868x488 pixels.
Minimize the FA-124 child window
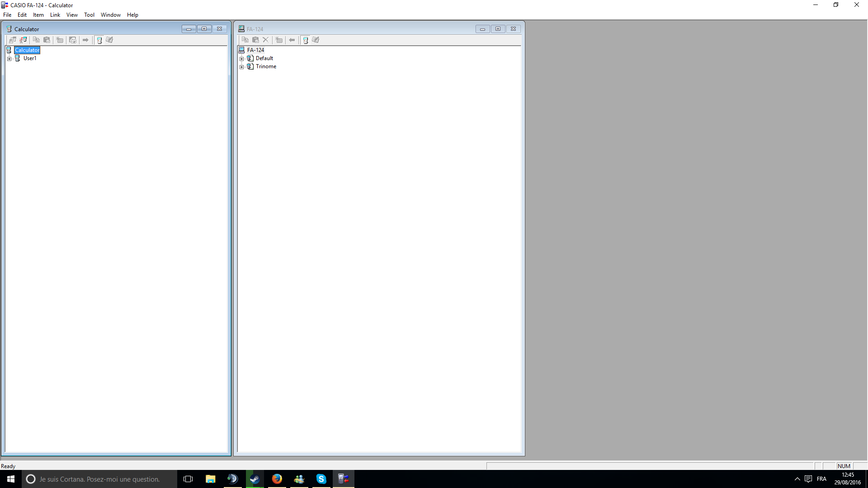482,29
